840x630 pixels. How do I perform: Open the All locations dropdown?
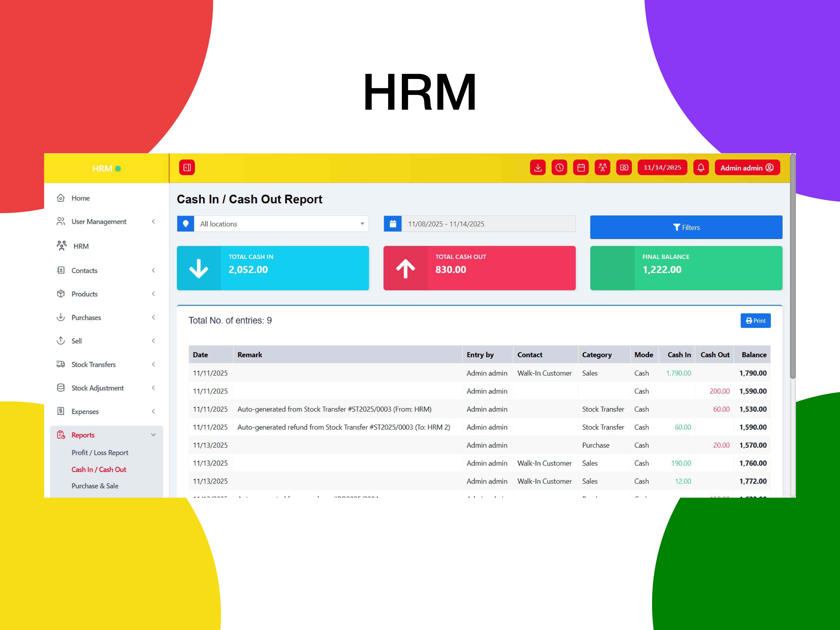(281, 224)
